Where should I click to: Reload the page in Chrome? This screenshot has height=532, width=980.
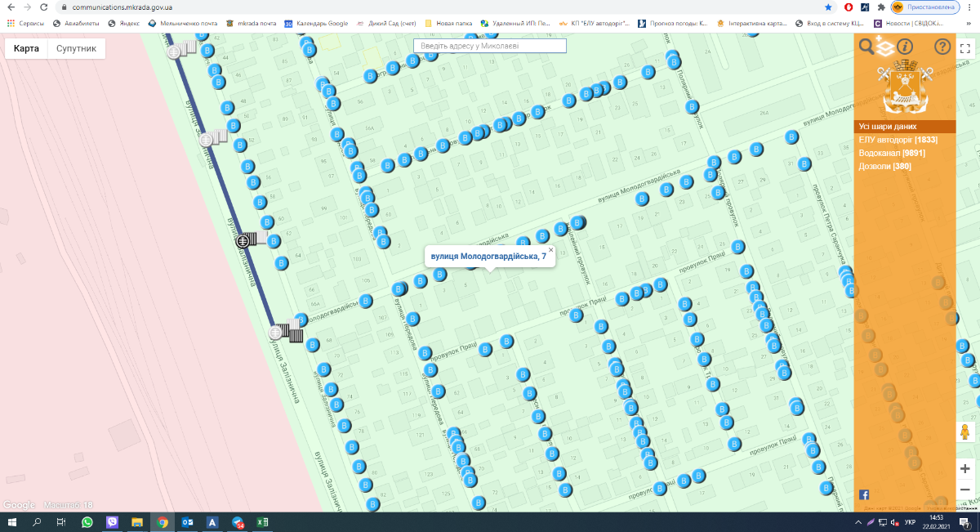(x=46, y=7)
